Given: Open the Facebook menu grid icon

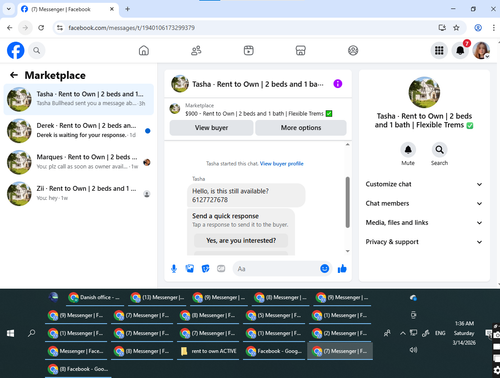Looking at the screenshot, I should [439, 50].
